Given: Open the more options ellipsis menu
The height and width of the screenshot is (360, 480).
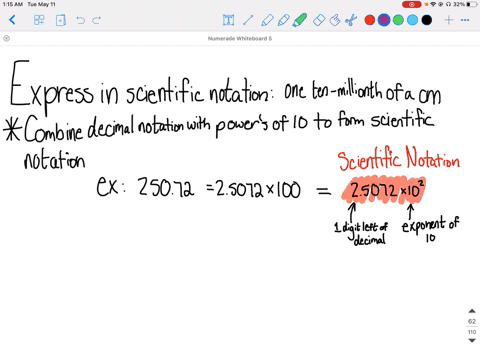Looking at the screenshot, I should (465, 20).
